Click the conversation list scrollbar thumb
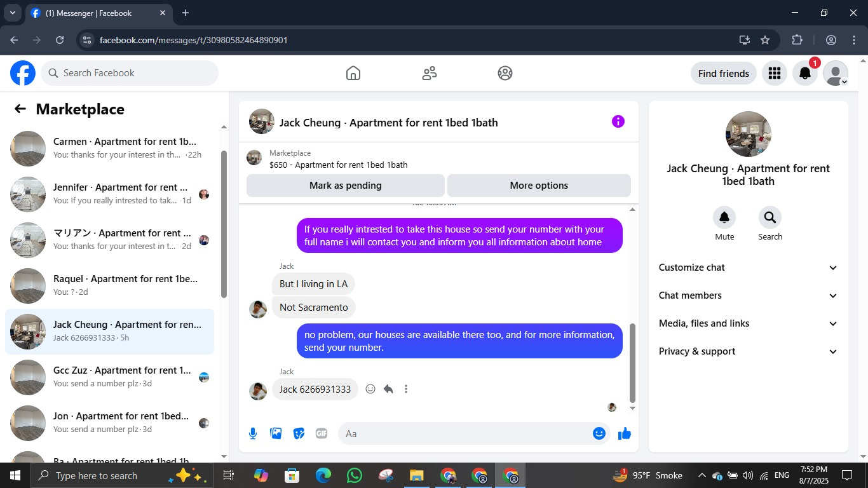This screenshot has width=868, height=488. coord(224,224)
